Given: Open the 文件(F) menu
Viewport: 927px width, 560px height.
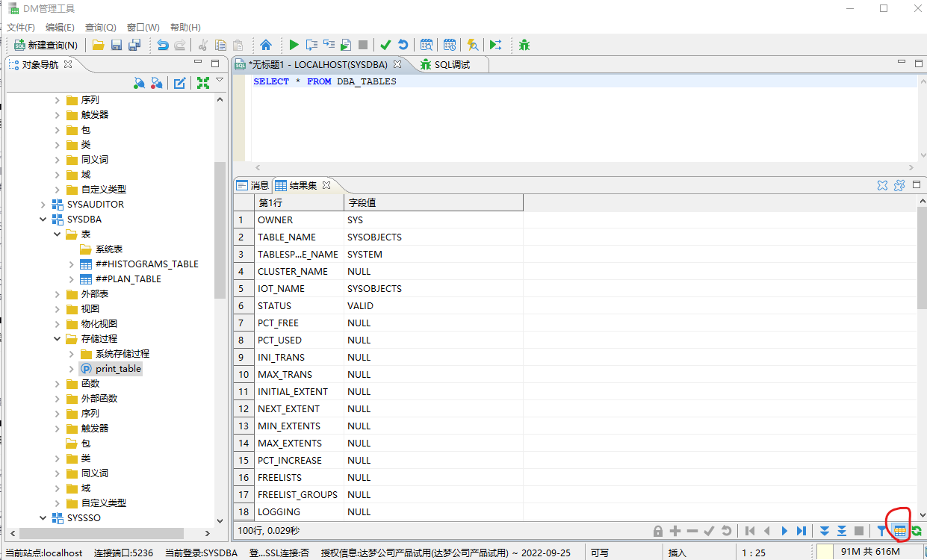Looking at the screenshot, I should coord(21,28).
